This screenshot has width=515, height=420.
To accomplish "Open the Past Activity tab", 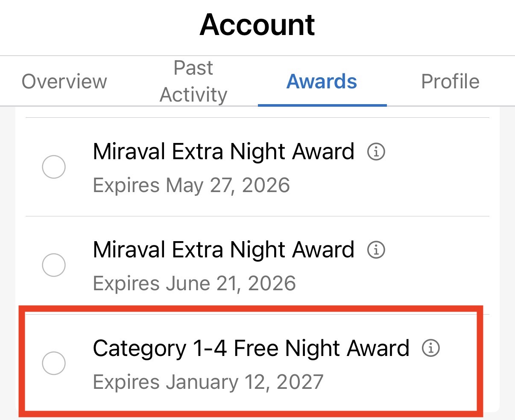I will coord(193,81).
